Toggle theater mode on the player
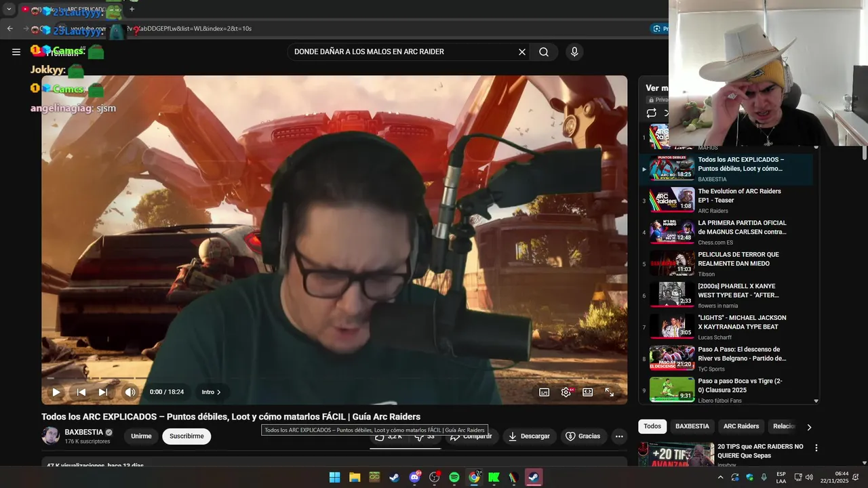 click(588, 392)
